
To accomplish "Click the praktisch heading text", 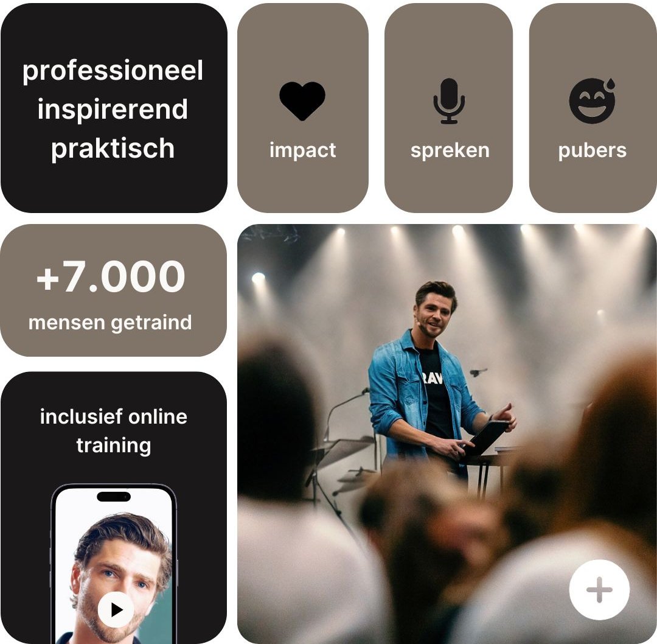I will 113,149.
